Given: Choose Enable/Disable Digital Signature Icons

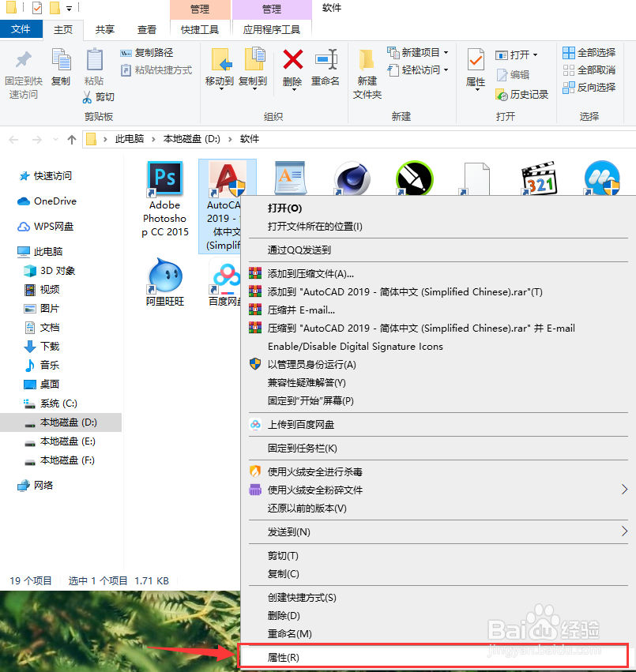Looking at the screenshot, I should point(438,347).
